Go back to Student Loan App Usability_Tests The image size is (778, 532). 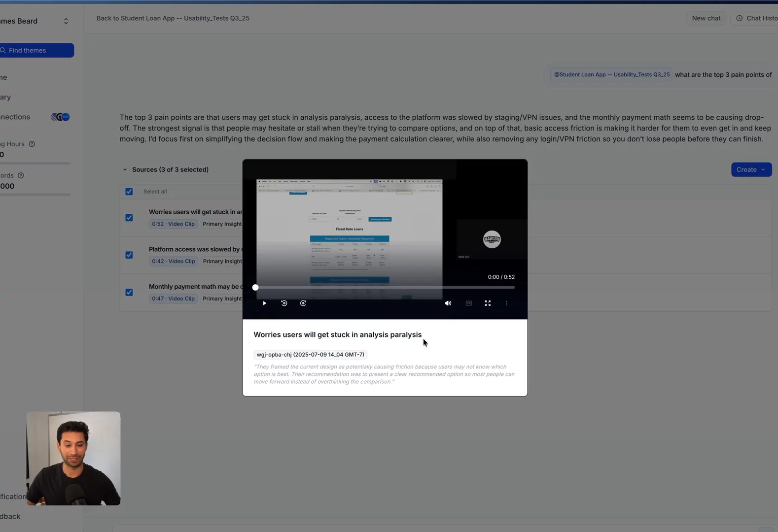coord(173,18)
